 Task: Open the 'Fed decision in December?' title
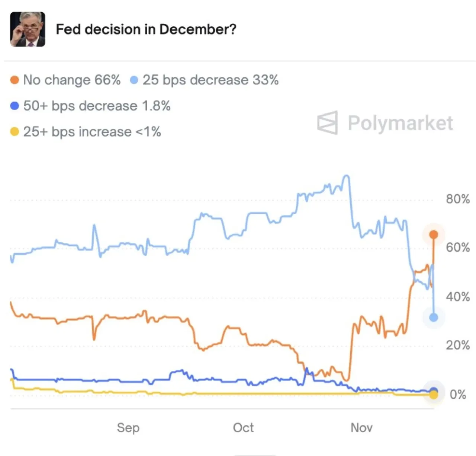[x=146, y=29]
